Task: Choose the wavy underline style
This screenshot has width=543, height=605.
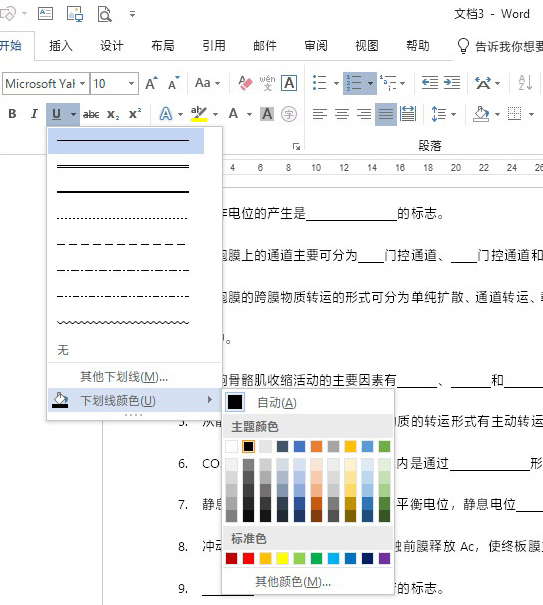Action: point(126,322)
